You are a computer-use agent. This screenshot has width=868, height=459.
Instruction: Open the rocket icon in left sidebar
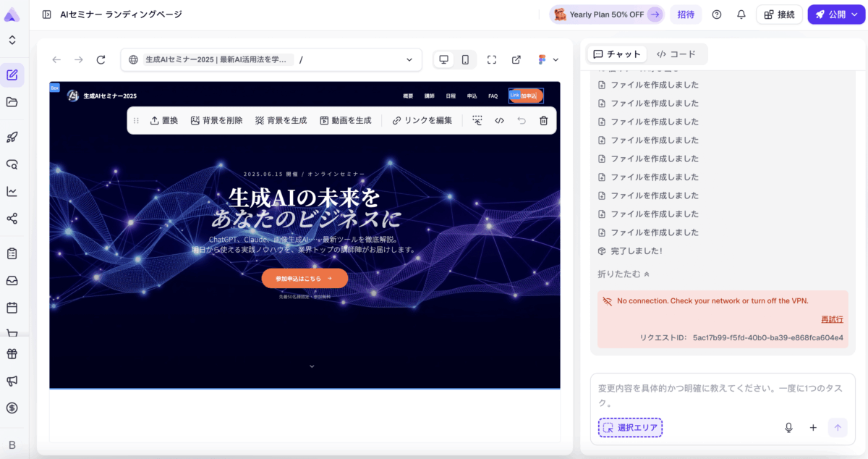tap(12, 137)
